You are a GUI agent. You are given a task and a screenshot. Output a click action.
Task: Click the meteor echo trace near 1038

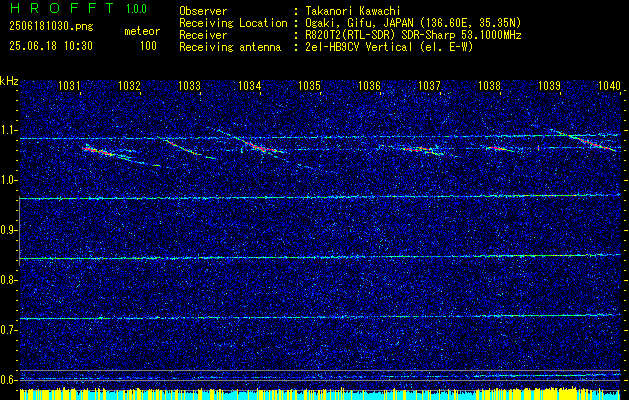tap(499, 149)
